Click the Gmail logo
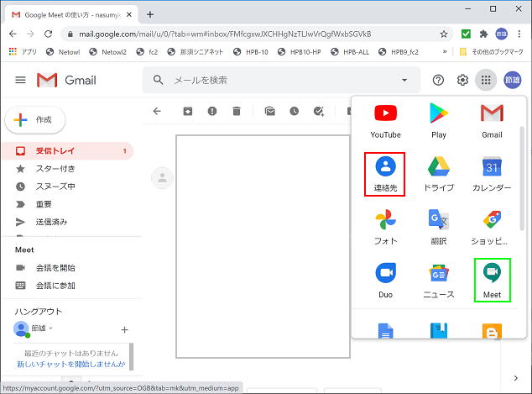 pos(66,80)
